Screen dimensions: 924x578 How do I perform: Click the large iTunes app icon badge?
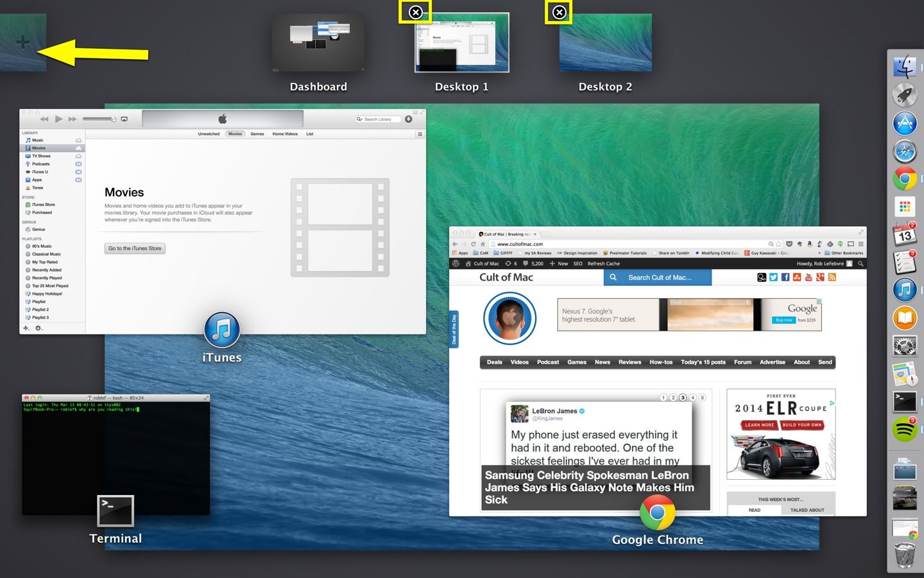click(222, 330)
